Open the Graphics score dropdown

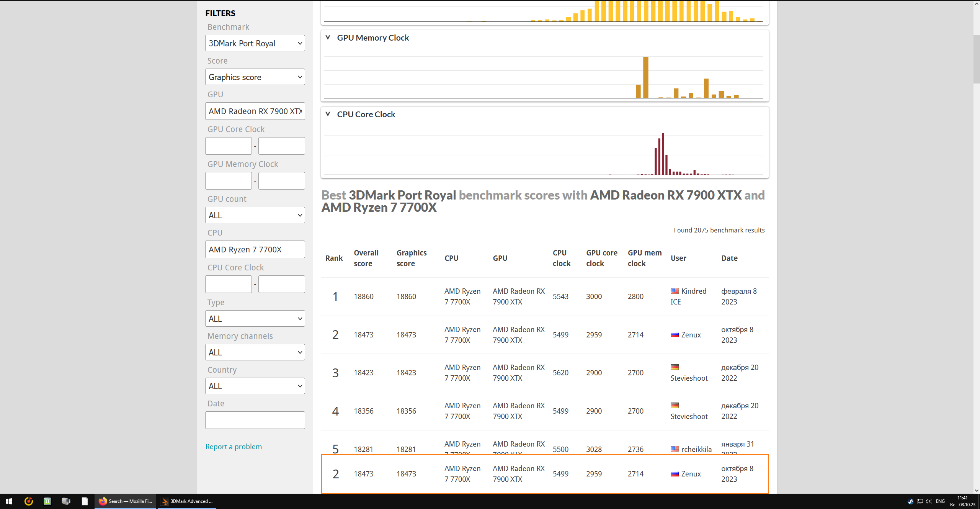click(x=255, y=77)
